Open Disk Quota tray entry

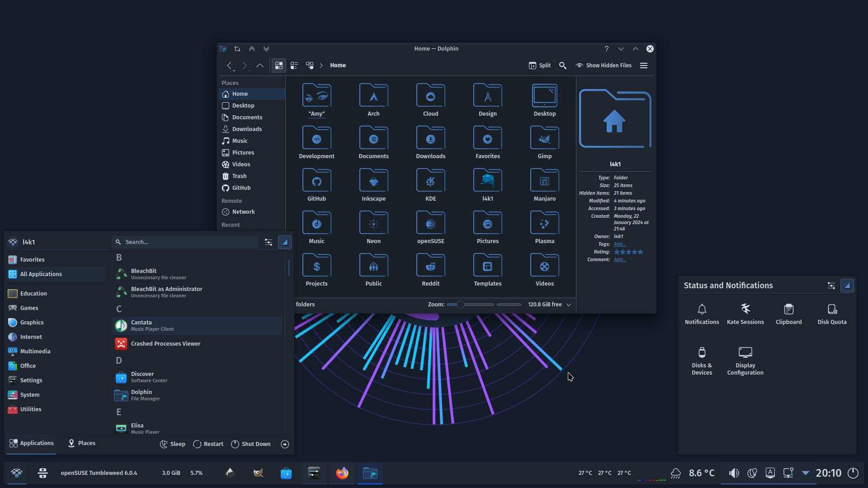pyautogui.click(x=832, y=314)
